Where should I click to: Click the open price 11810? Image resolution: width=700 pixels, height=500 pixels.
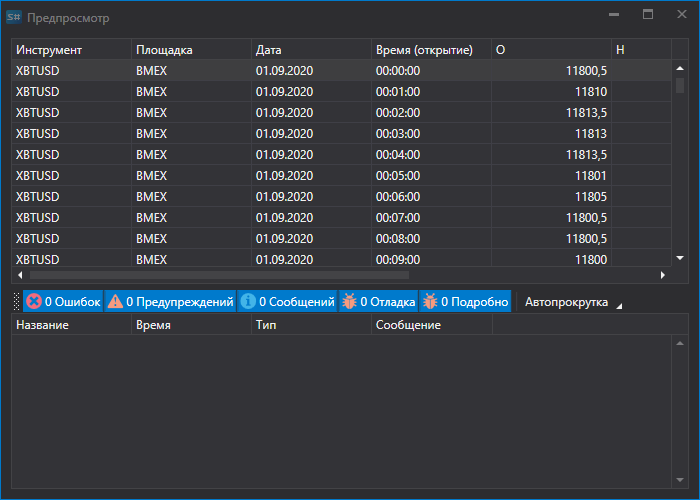click(x=552, y=92)
